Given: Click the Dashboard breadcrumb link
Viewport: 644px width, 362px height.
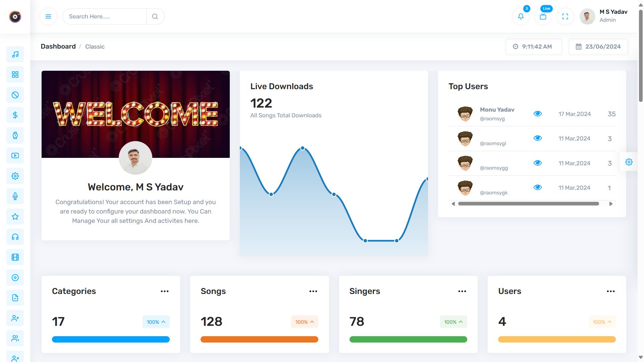Looking at the screenshot, I should point(58,47).
